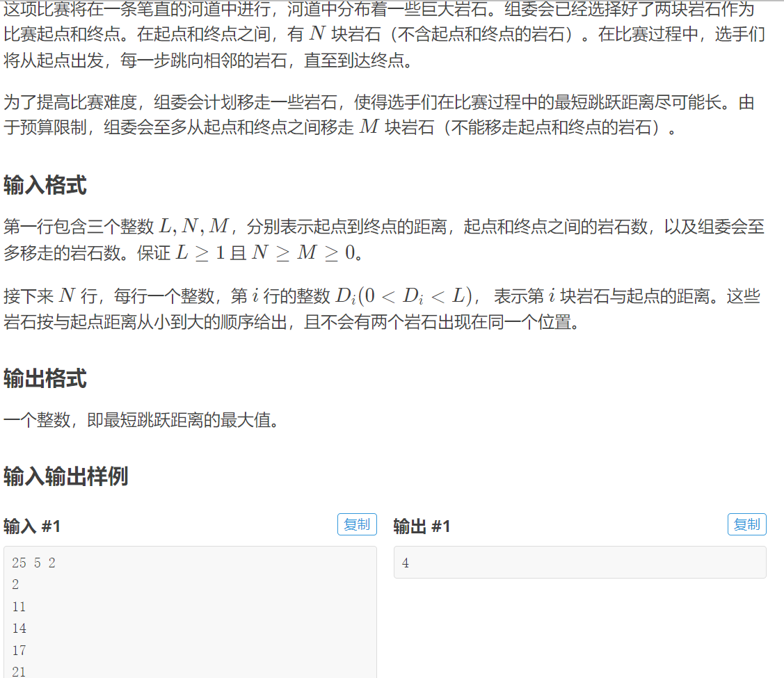Viewport: 784px width, 678px height.
Task: Select the sample output value 4
Action: 405,563
